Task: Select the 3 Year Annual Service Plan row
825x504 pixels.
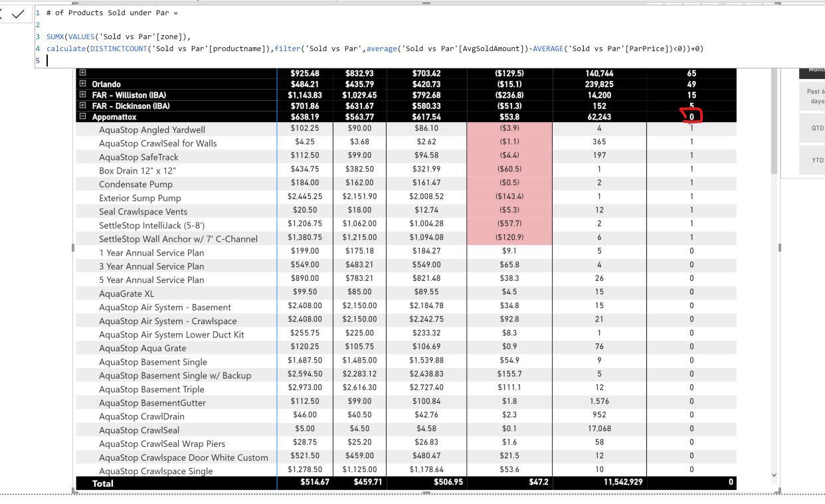Action: [x=152, y=266]
